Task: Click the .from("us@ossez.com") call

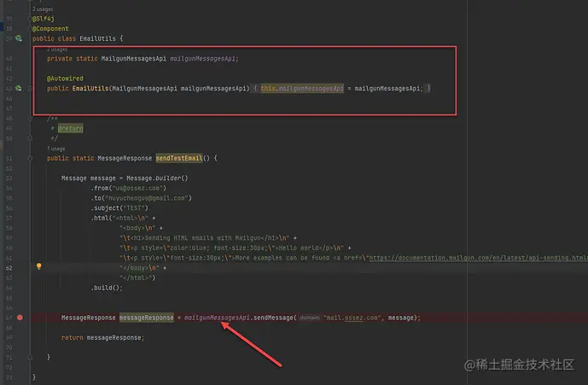Action: [x=128, y=189]
